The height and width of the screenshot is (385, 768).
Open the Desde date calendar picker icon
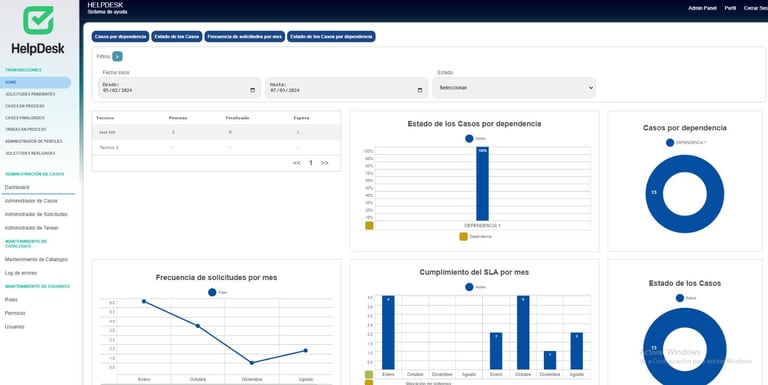pyautogui.click(x=253, y=91)
